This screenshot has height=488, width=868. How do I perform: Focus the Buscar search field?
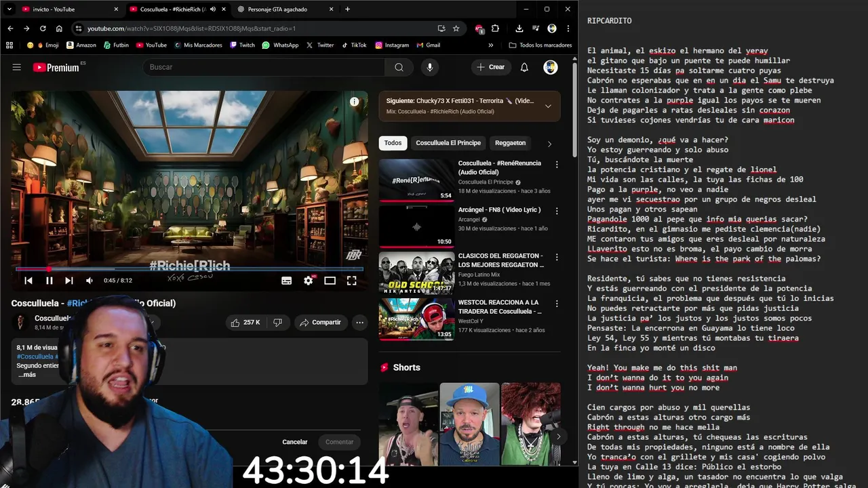tap(264, 67)
